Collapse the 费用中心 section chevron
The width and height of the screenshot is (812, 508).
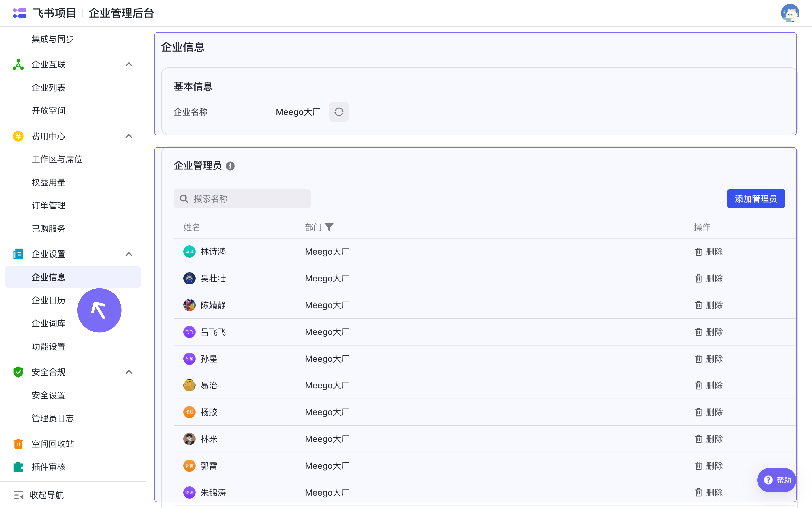click(x=129, y=136)
